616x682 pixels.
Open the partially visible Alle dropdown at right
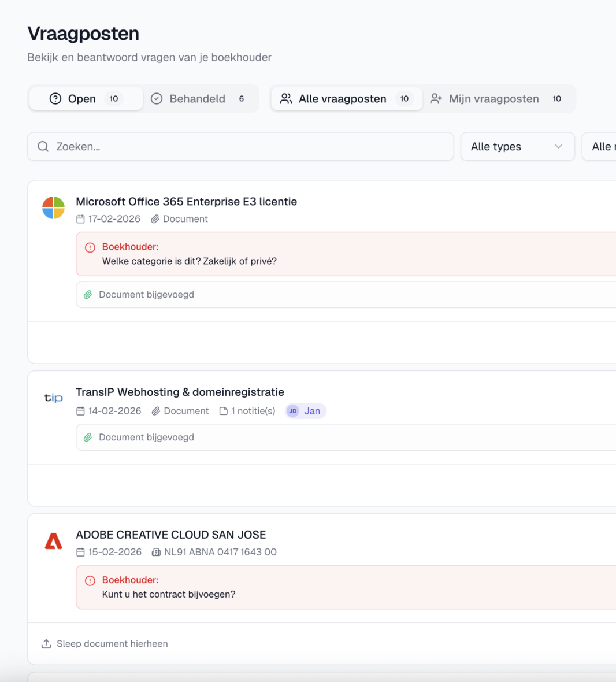pos(600,147)
